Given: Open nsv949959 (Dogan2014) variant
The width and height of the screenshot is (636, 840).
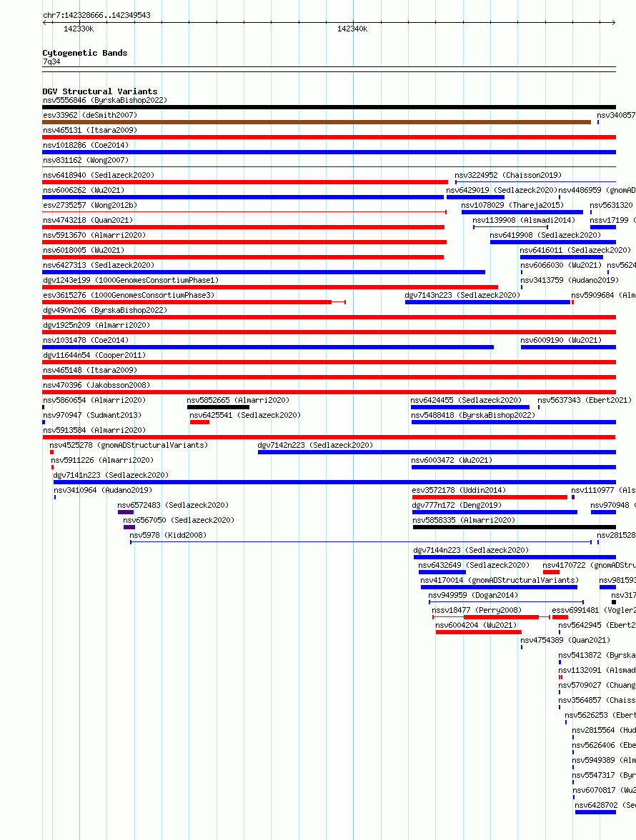Looking at the screenshot, I should [473, 595].
